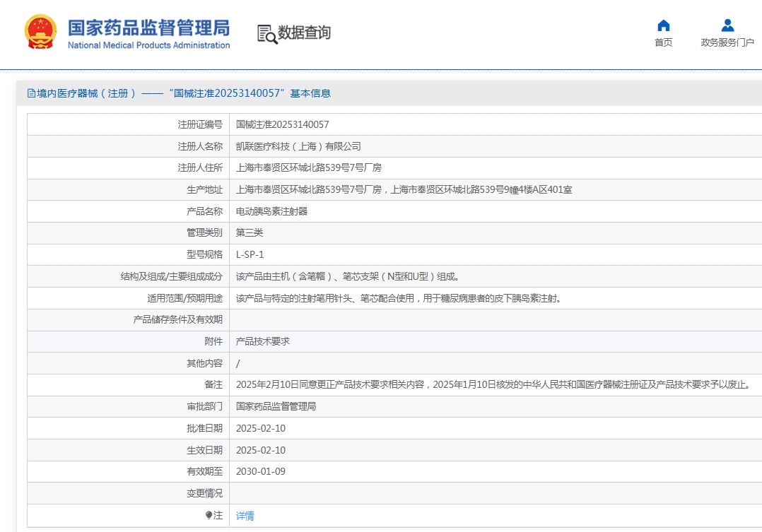762x532 pixels.
Task: Click the bullet icon beside 注
Action: (209, 515)
